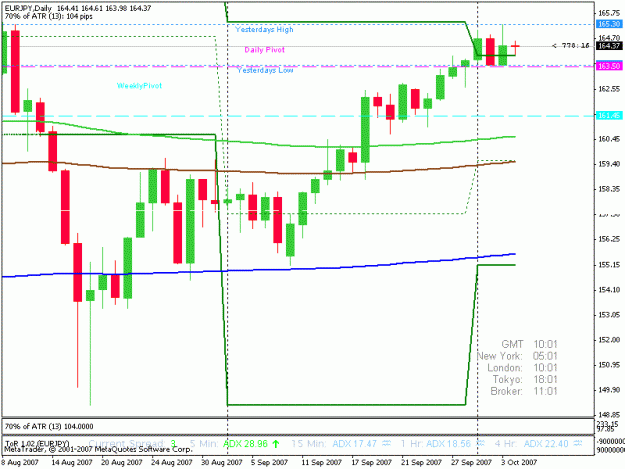
Task: Click the 149.90 value on price axis
Action: (x=609, y=390)
